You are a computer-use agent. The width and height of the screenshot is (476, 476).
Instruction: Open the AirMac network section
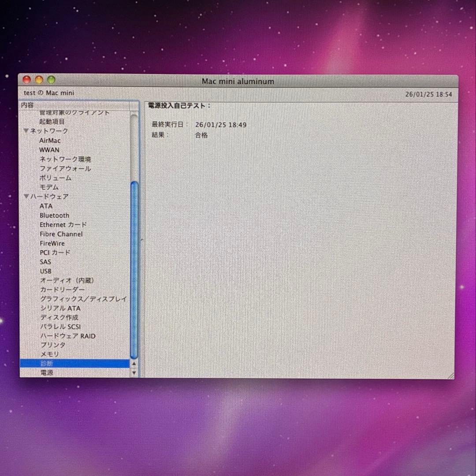50,140
